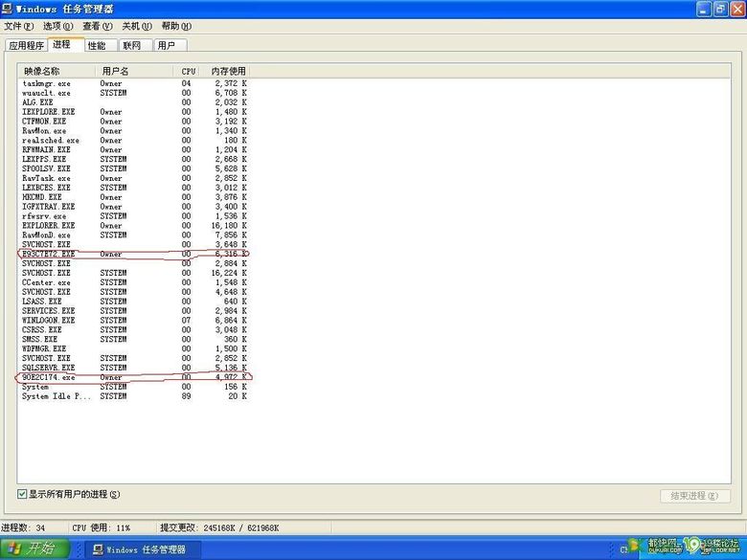Select the SERVICES.EXE process row

click(134, 311)
